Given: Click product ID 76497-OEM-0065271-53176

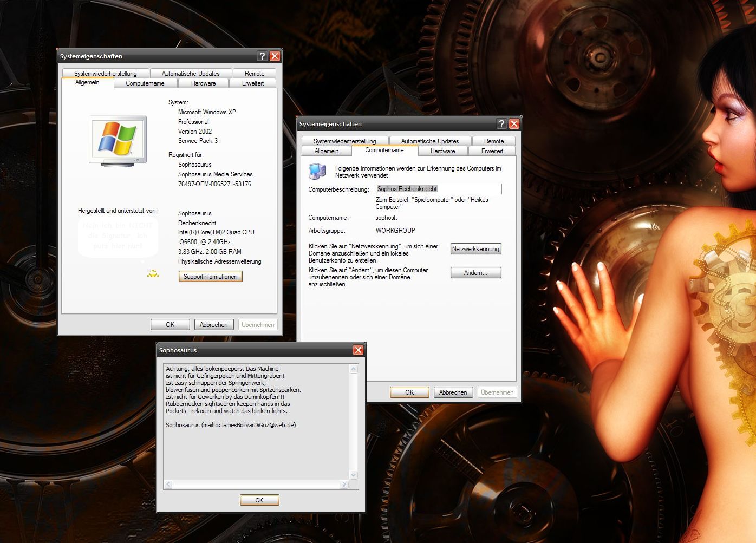Looking at the screenshot, I should coord(214,184).
